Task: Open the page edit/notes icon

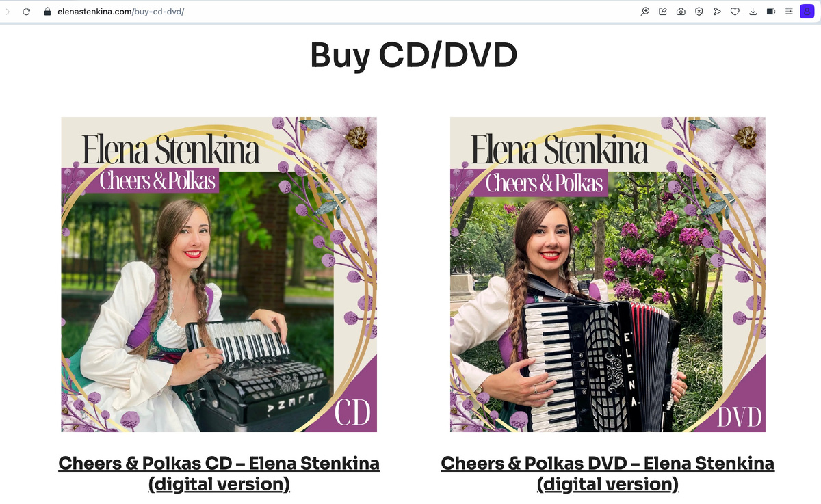Action: pyautogui.click(x=663, y=12)
